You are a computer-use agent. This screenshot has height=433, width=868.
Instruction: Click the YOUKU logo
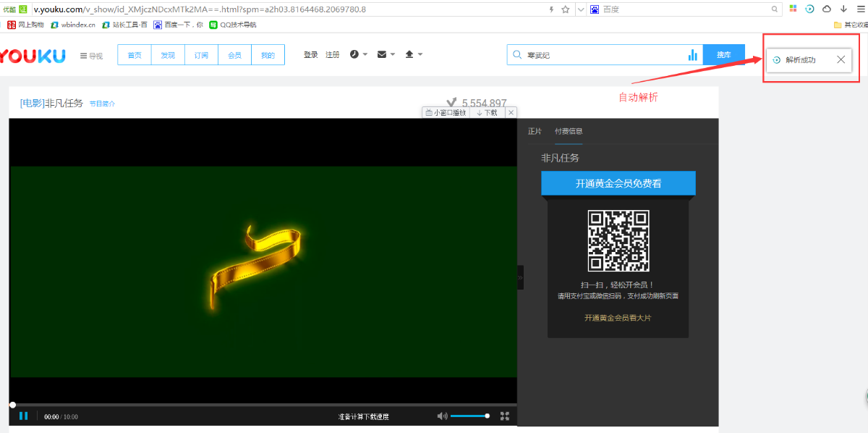(x=33, y=56)
